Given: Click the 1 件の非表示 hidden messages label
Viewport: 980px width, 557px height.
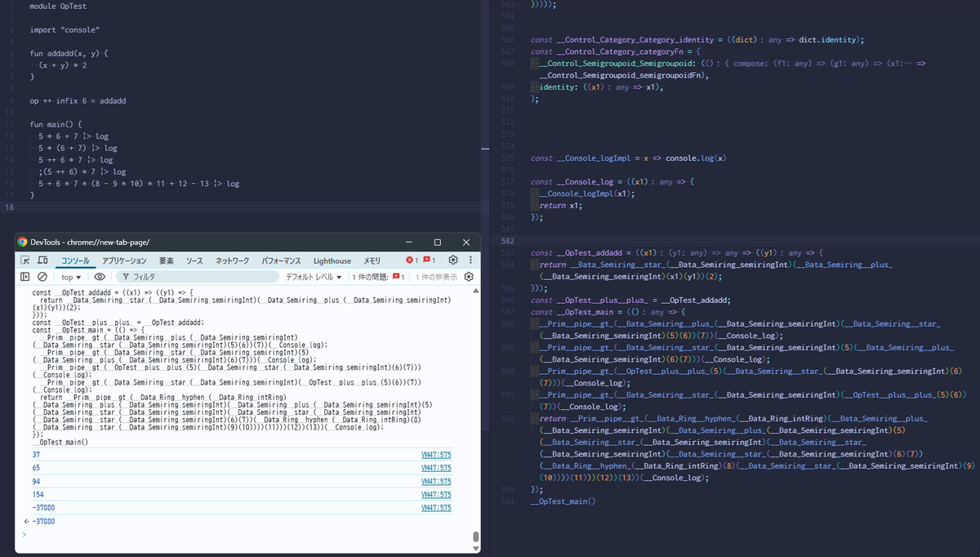Looking at the screenshot, I should point(437,277).
